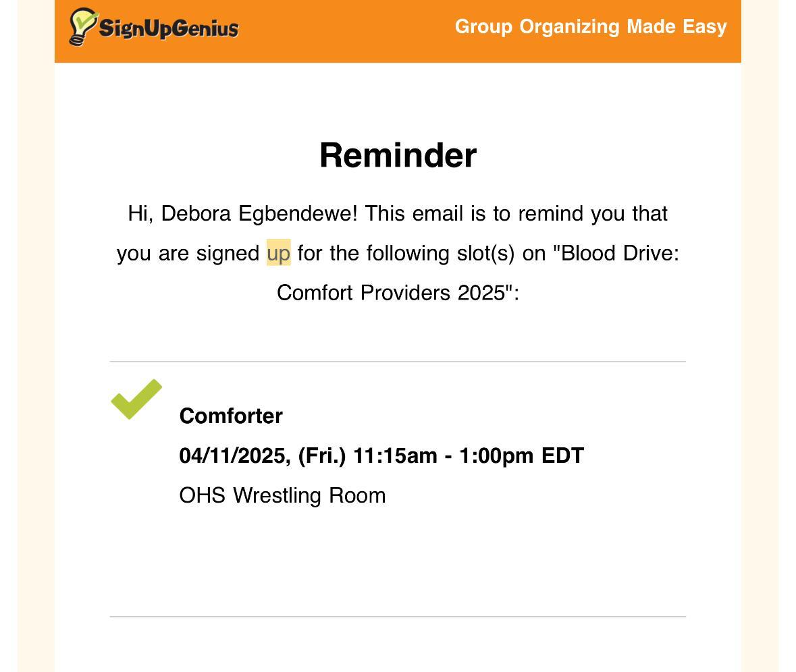This screenshot has width=796, height=672.
Task: Click the word "signed" in the reminder text
Action: [x=228, y=253]
